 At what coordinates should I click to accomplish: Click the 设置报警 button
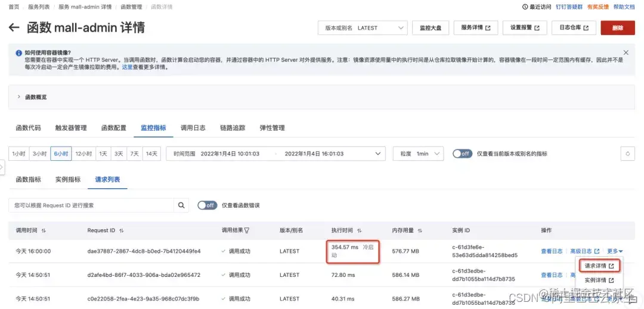tap(525, 28)
